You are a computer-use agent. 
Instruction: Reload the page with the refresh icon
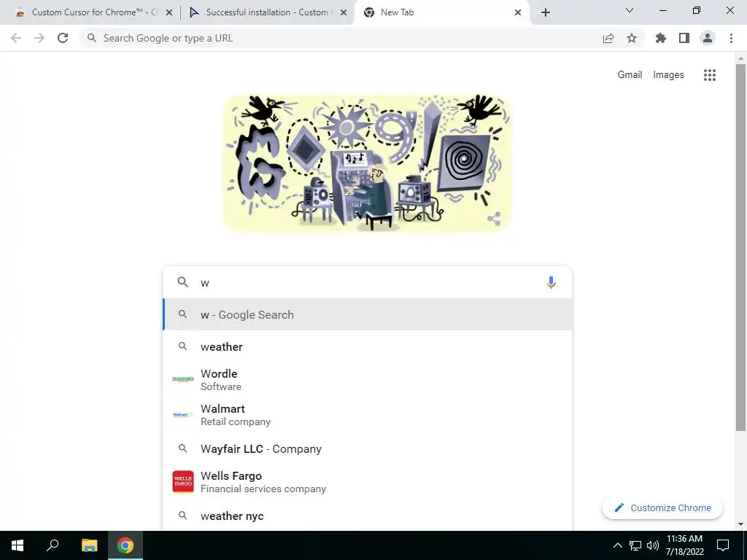pyautogui.click(x=63, y=38)
